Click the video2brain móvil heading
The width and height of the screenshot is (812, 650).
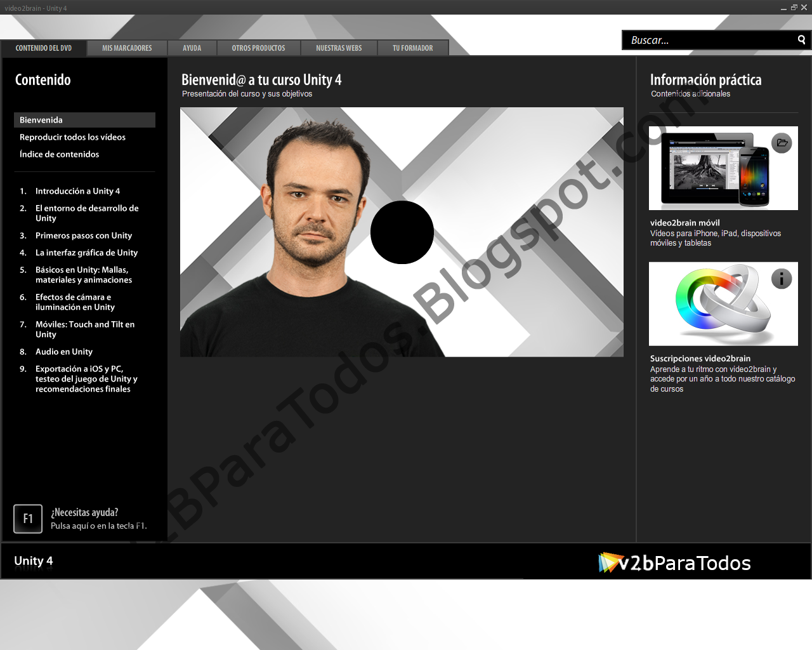[684, 223]
